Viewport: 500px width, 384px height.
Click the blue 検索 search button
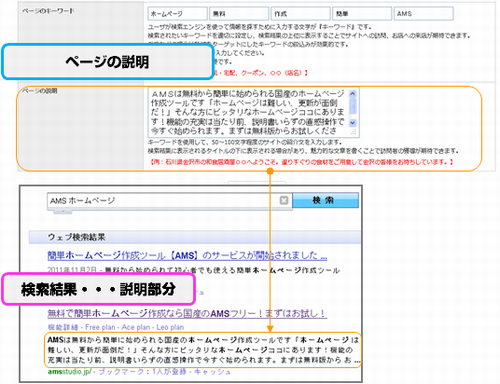pos(325,200)
